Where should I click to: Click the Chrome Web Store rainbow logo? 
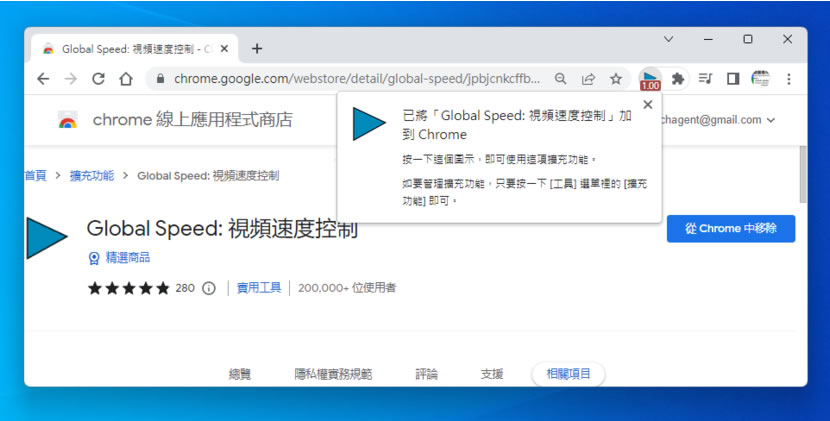coord(68,120)
